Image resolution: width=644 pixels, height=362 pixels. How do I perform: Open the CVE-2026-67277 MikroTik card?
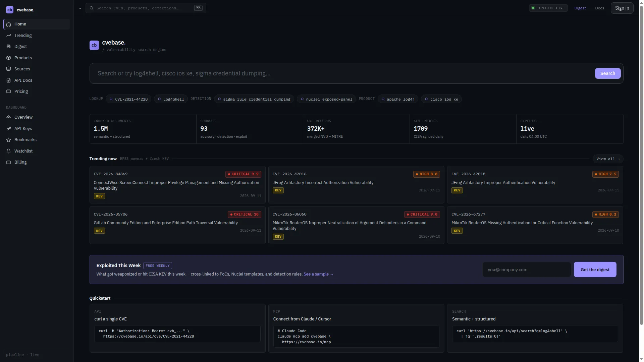point(535,225)
